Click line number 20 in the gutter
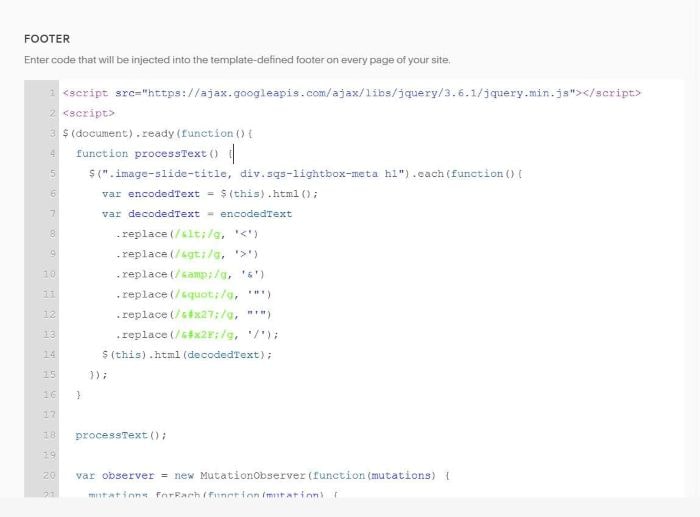700x517 pixels. coord(49,475)
